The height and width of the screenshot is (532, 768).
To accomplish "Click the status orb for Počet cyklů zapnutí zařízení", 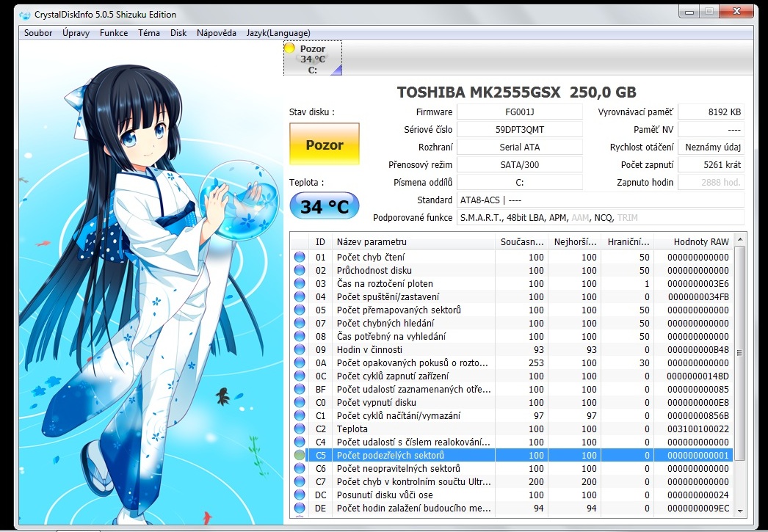I will (300, 376).
